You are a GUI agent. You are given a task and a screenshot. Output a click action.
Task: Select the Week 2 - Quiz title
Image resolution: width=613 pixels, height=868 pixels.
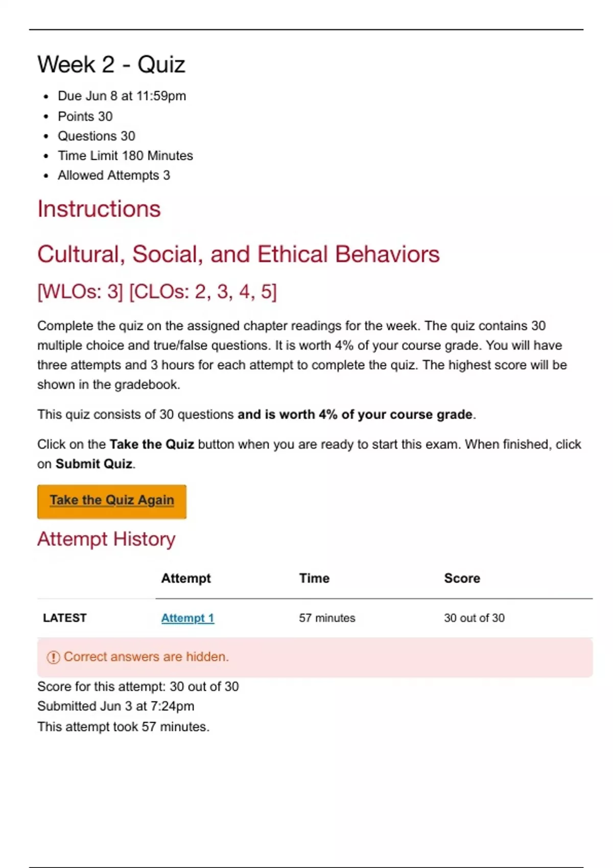[111, 65]
